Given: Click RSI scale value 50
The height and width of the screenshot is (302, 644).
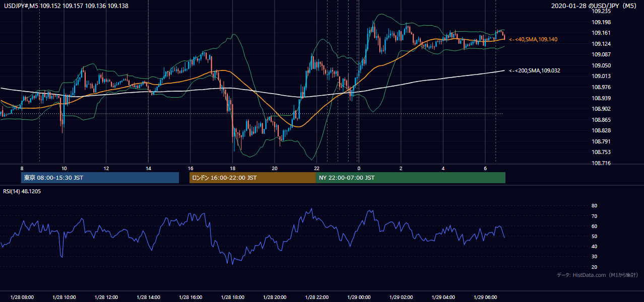Looking at the screenshot, I should (595, 236).
